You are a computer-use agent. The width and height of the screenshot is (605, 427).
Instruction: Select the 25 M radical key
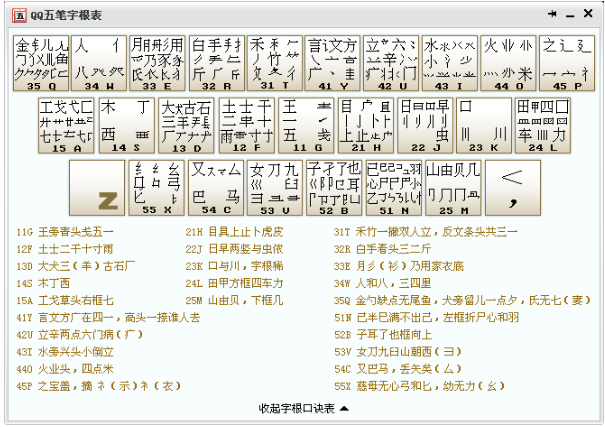(x=453, y=188)
